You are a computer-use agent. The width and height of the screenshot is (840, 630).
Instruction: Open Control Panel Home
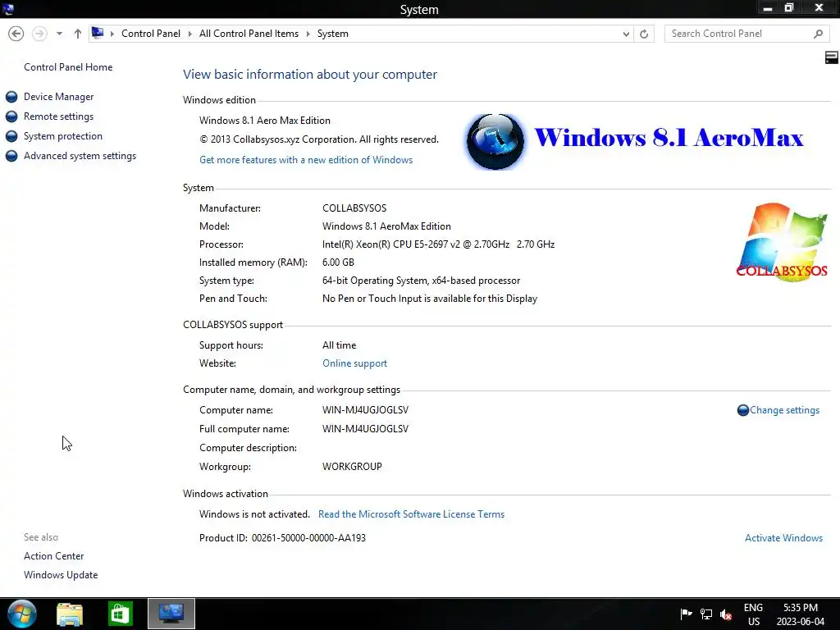68,67
